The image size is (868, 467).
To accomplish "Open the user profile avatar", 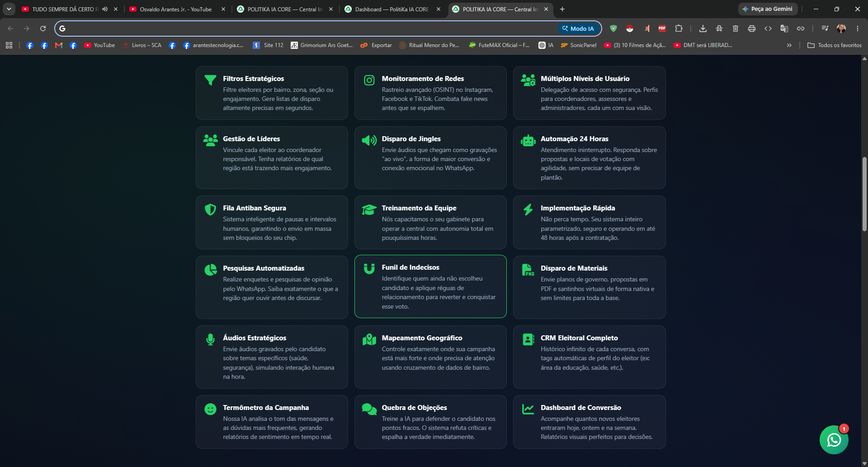I will click(x=841, y=29).
